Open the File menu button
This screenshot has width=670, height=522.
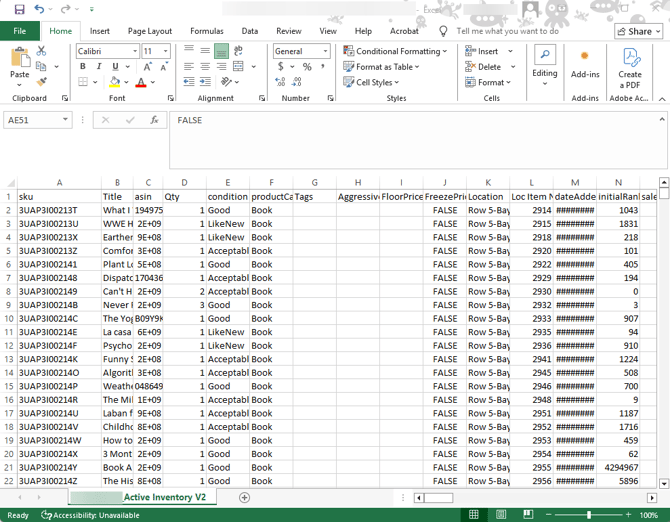click(x=20, y=31)
